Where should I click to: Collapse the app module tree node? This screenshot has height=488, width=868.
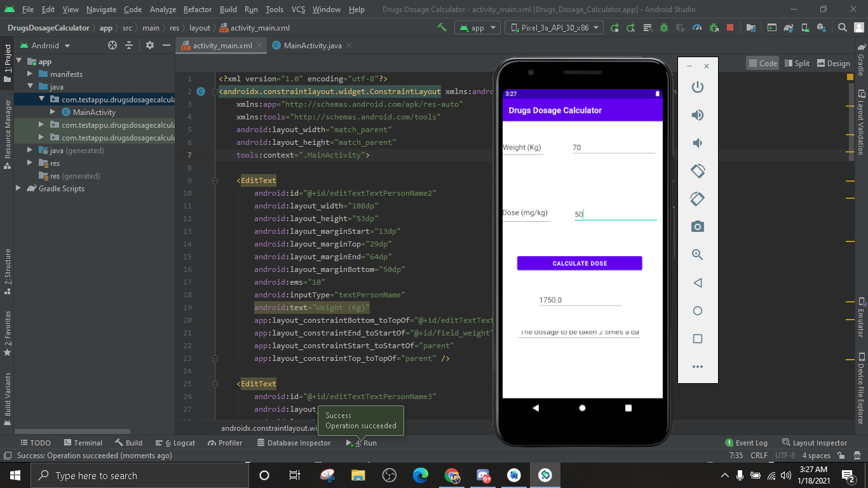click(x=19, y=62)
